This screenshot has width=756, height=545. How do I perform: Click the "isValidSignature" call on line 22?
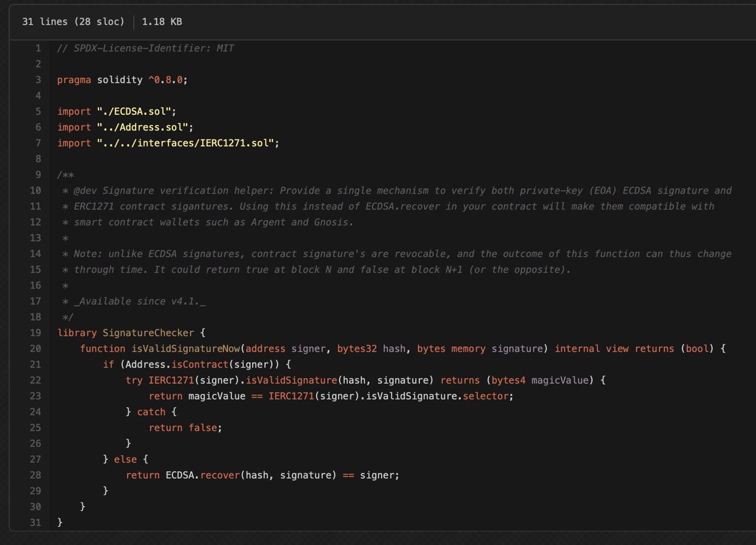tap(291, 380)
